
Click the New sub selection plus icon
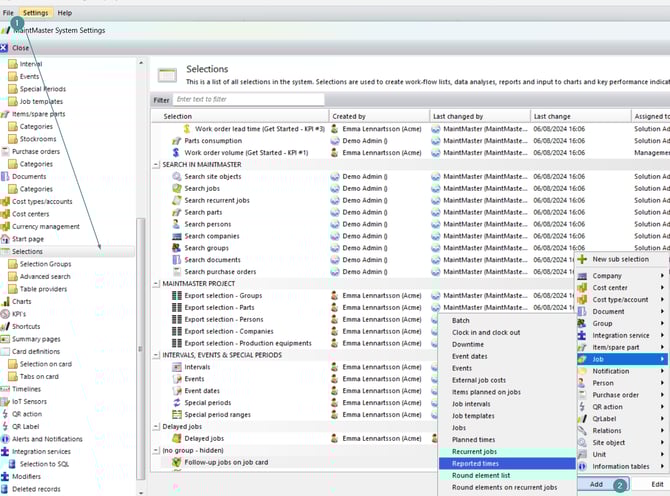[582, 259]
